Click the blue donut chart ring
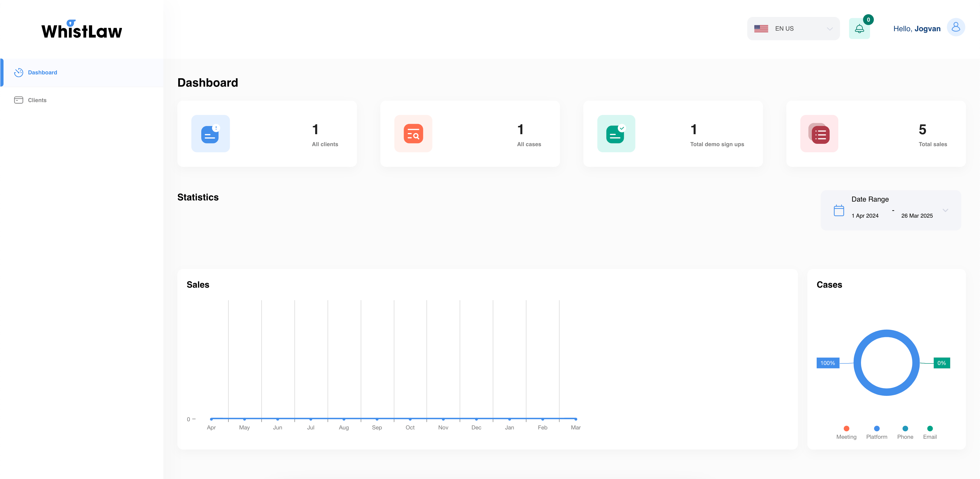 [x=886, y=333]
